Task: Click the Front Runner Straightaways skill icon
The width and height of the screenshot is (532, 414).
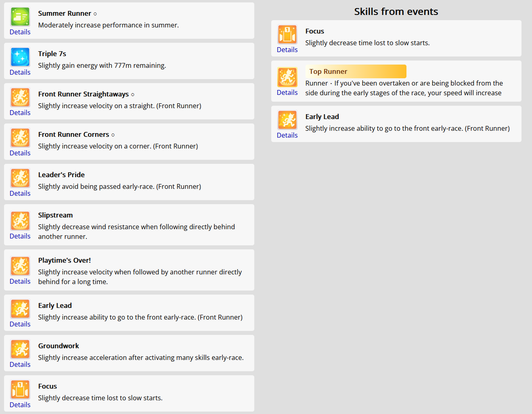Action: click(20, 98)
